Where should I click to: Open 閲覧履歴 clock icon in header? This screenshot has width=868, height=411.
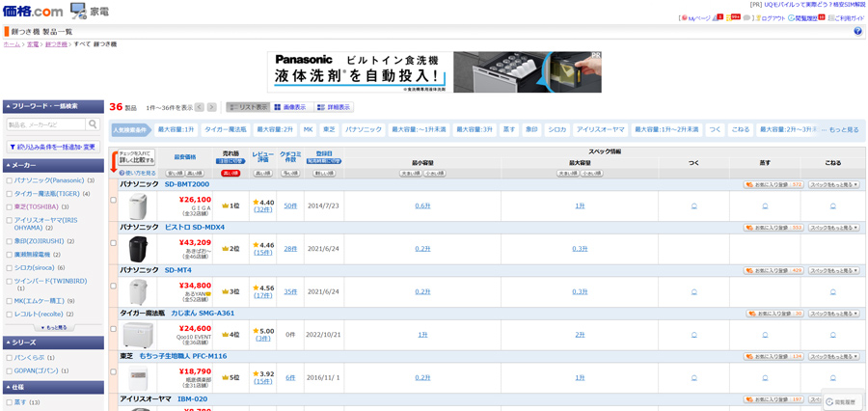(792, 18)
